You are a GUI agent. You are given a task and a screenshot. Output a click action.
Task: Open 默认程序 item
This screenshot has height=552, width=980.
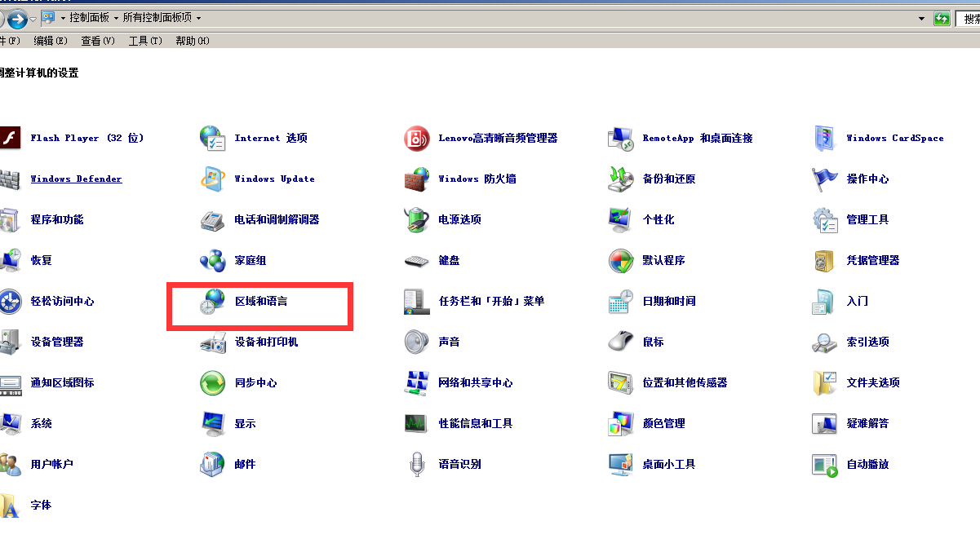click(646, 260)
